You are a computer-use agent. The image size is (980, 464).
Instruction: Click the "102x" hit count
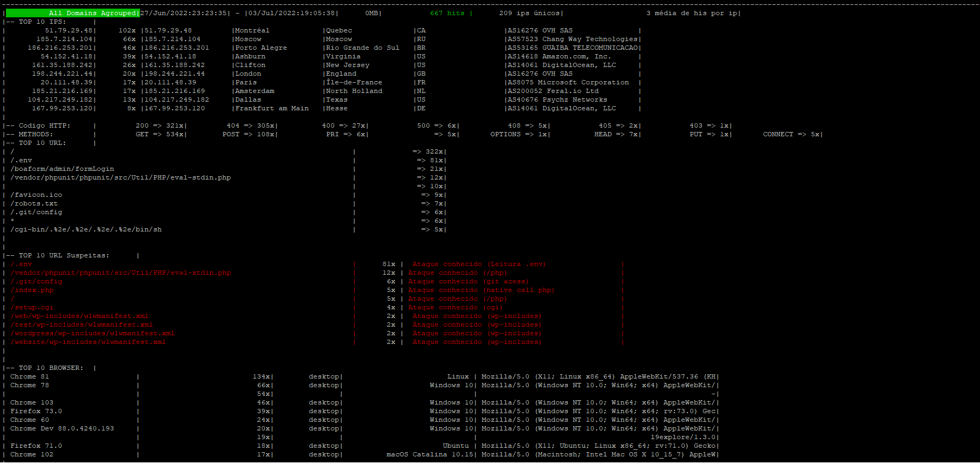coord(127,30)
